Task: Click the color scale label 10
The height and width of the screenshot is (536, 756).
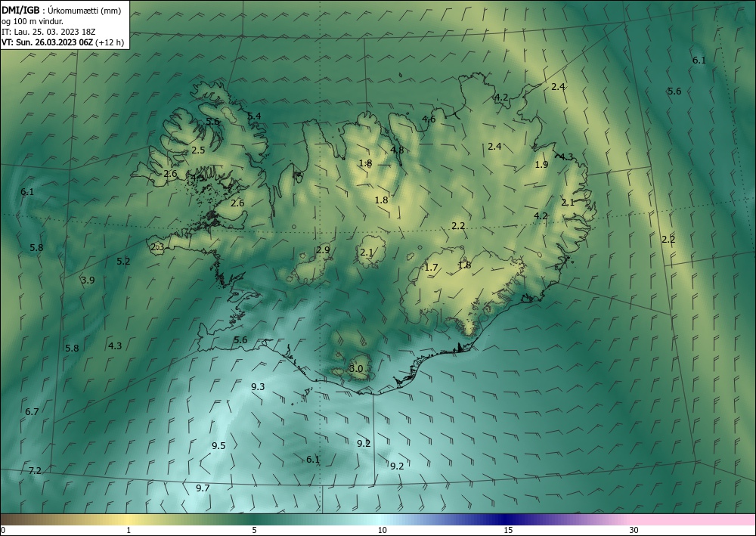Action: 382,530
